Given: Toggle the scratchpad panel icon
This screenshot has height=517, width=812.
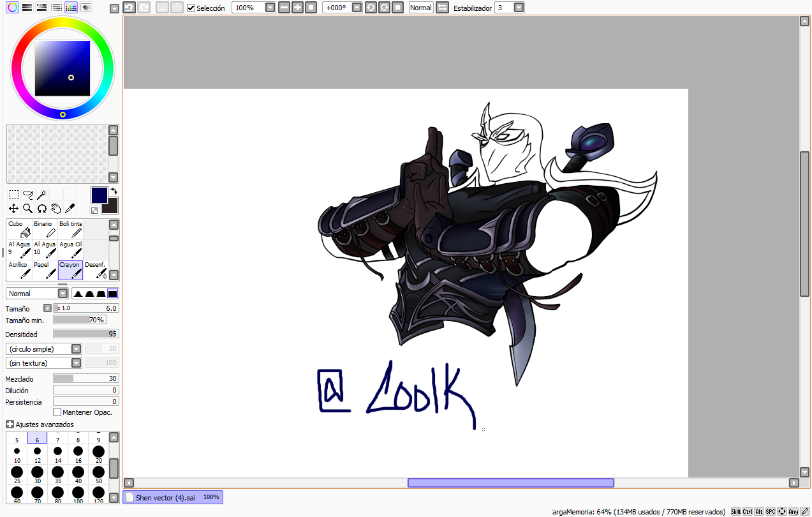Looking at the screenshot, I should (85, 8).
